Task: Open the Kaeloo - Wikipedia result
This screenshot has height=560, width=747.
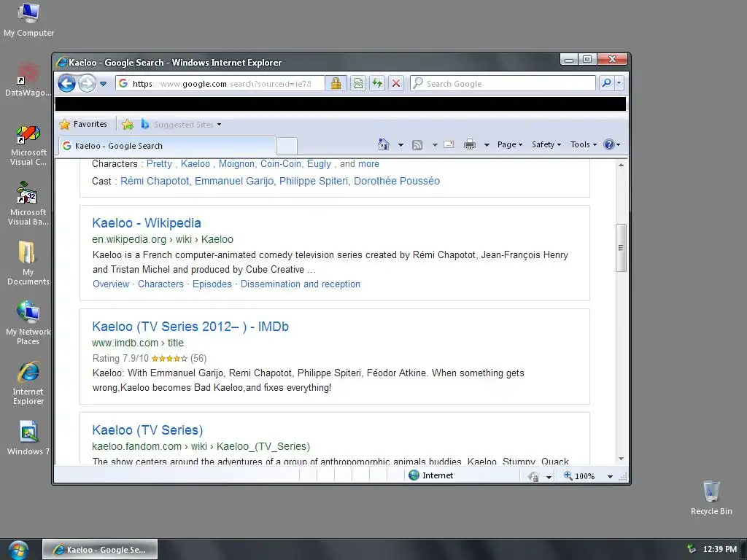Action: click(x=146, y=223)
